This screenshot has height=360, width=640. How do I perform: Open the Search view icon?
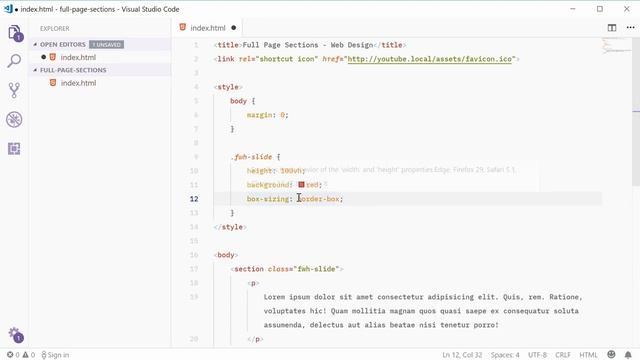(14, 61)
